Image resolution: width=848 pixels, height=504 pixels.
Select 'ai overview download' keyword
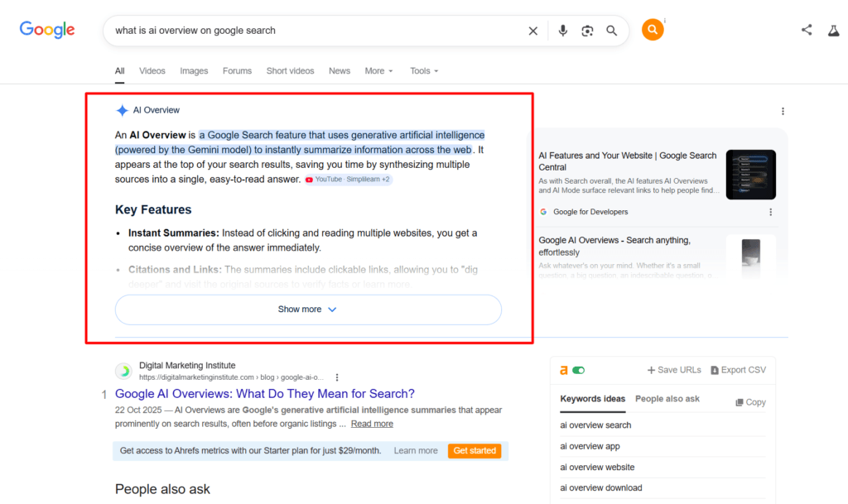pos(601,487)
